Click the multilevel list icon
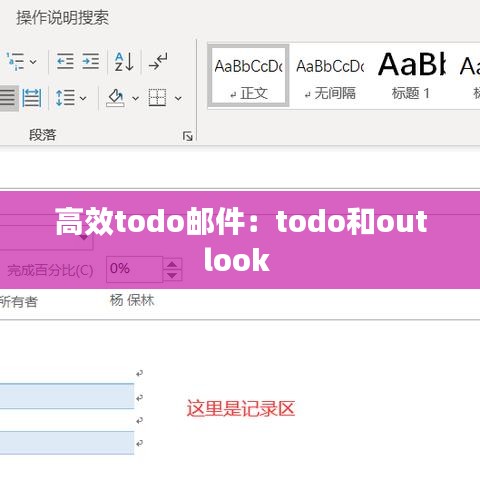This screenshot has width=480, height=480. (16, 62)
